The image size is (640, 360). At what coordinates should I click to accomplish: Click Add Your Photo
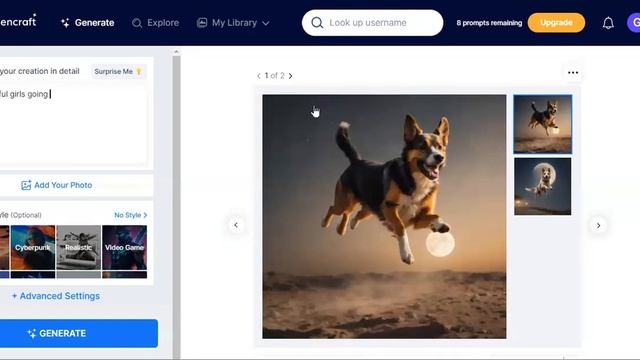click(x=56, y=185)
